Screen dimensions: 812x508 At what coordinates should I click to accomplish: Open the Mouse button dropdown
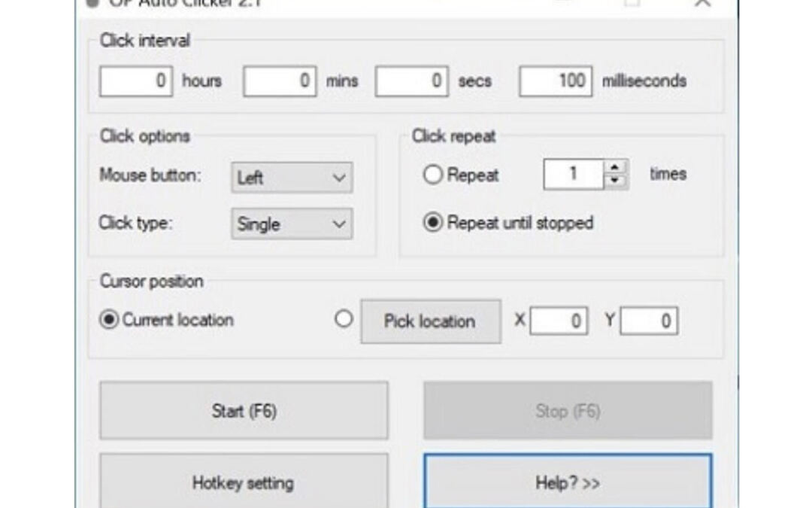pyautogui.click(x=291, y=178)
